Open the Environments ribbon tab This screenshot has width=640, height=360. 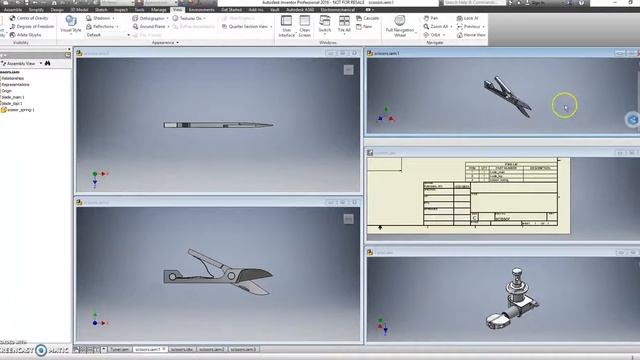click(202, 9)
